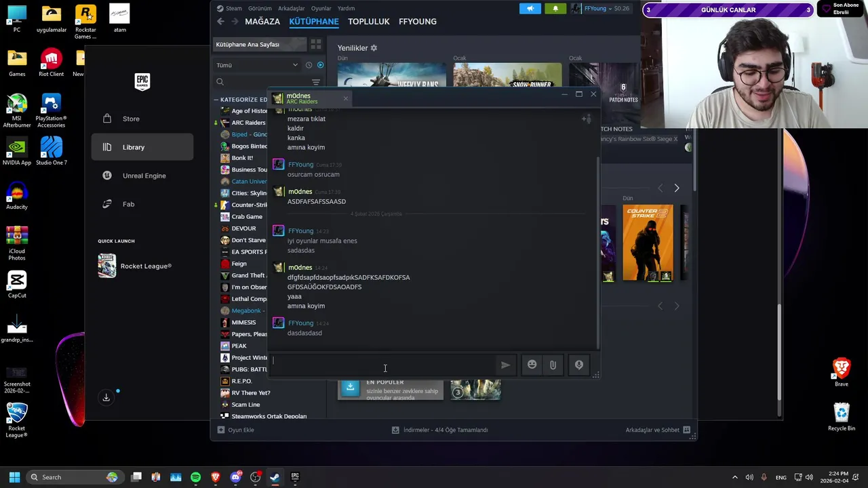Image resolution: width=868 pixels, height=488 pixels.
Task: Open the emoji picker in chat
Action: (x=532, y=365)
